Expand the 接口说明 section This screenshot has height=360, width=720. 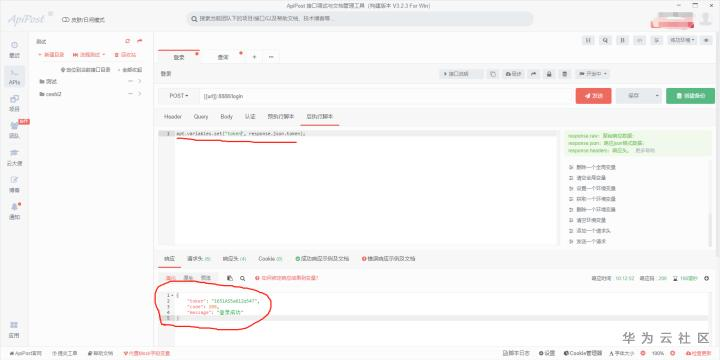click(461, 74)
